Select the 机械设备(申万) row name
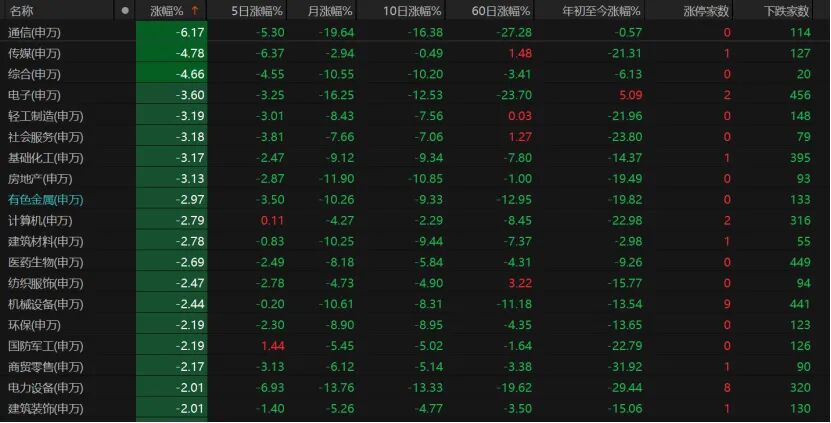Viewport: 831px width, 423px height. coord(46,304)
